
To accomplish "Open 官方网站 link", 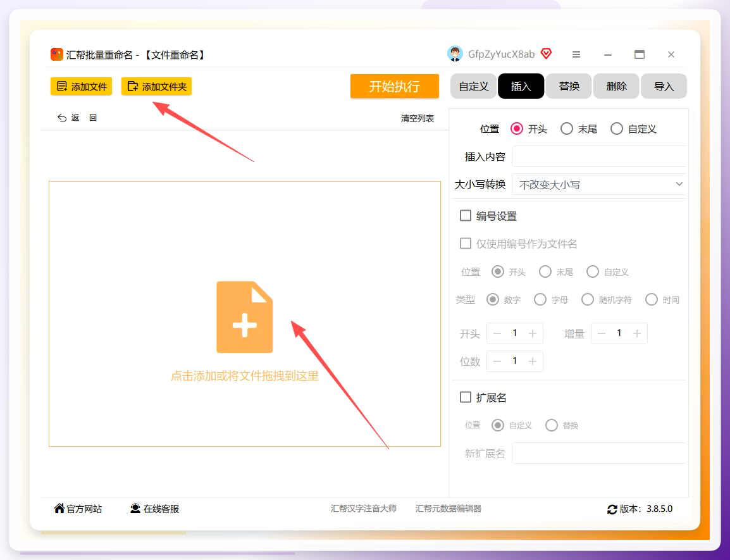I will click(78, 509).
